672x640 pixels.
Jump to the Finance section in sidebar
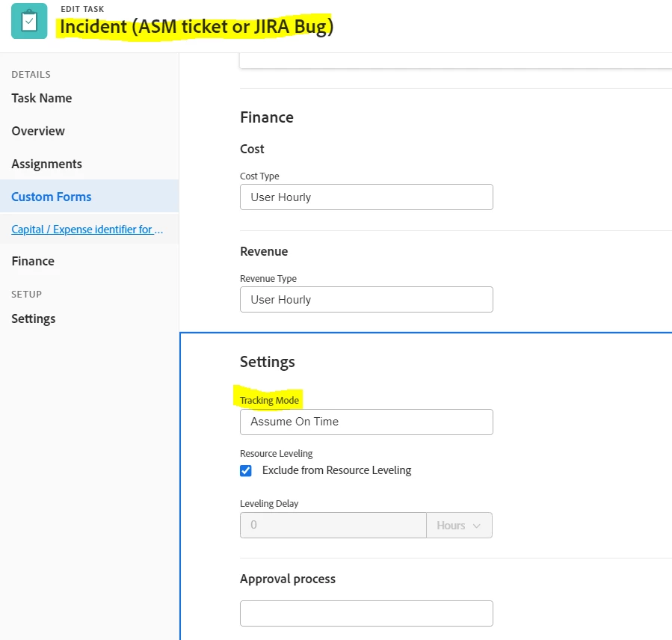pyautogui.click(x=33, y=262)
